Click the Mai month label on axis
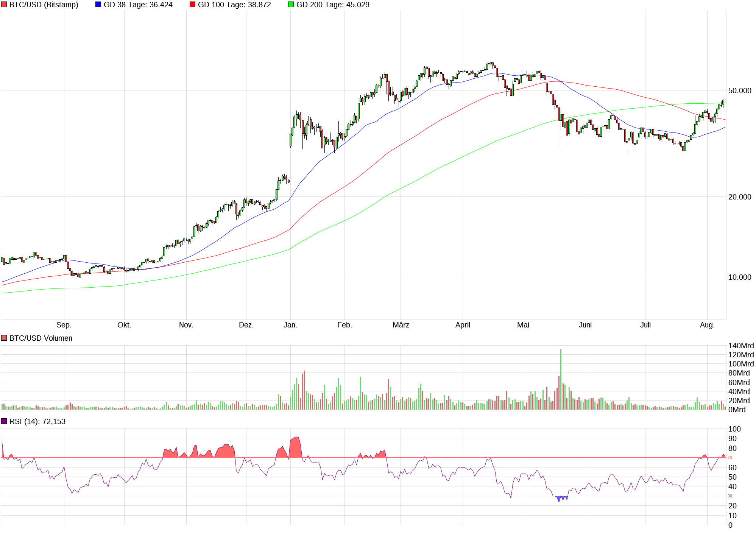The height and width of the screenshot is (533, 756). tap(523, 325)
